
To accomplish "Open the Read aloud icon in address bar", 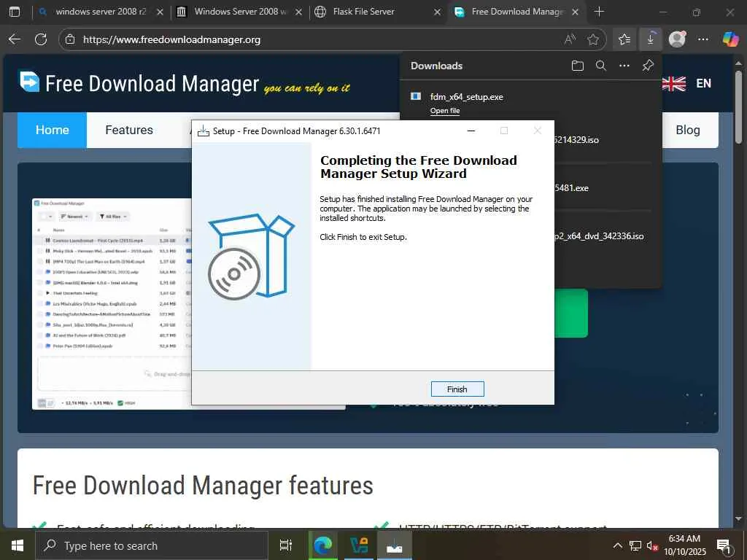I will coord(570,39).
